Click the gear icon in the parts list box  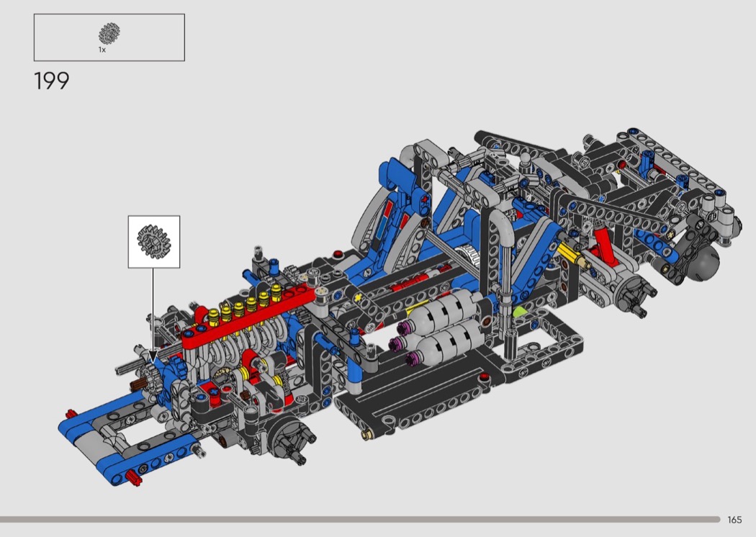tap(109, 32)
